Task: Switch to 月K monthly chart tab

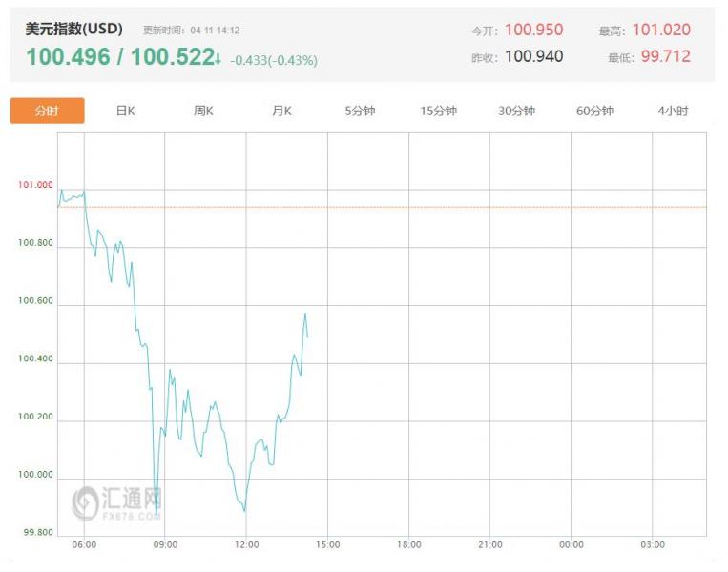Action: point(281,111)
